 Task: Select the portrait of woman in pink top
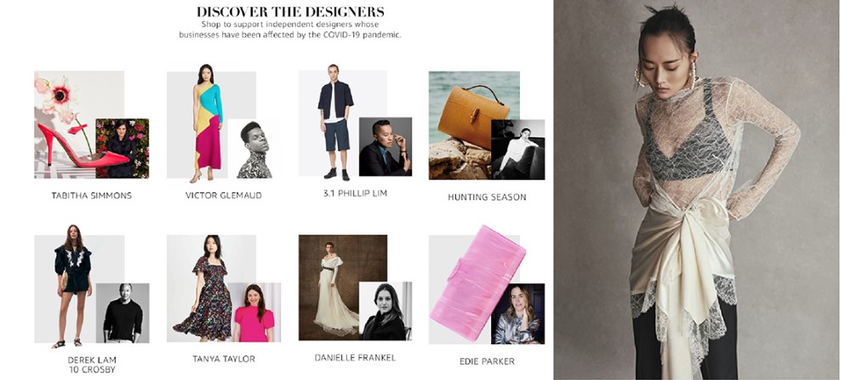[254, 313]
